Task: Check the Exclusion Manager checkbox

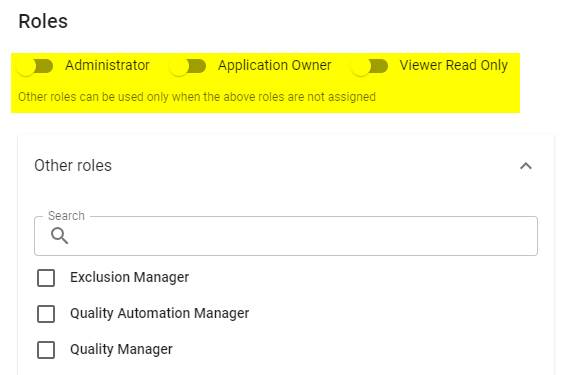Action: 46,278
